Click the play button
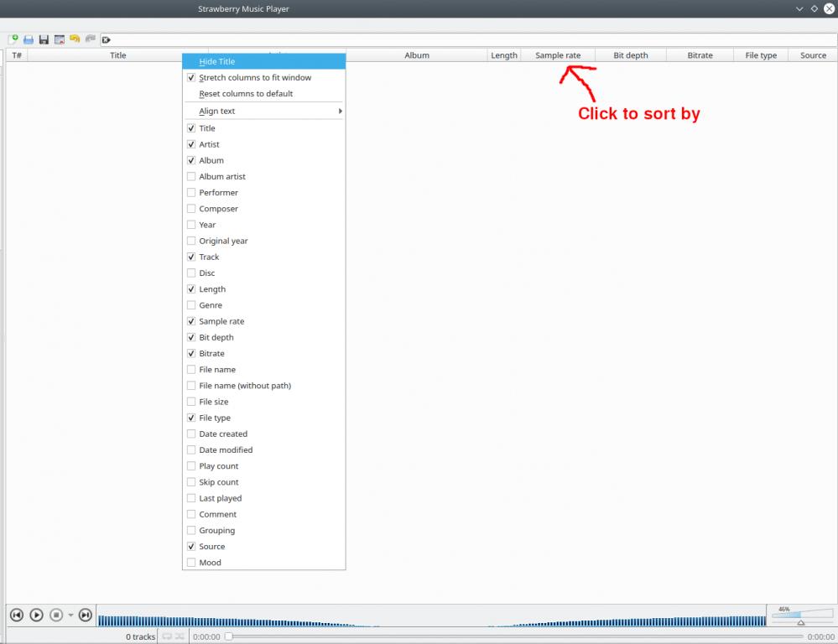The image size is (838, 644). (x=36, y=615)
